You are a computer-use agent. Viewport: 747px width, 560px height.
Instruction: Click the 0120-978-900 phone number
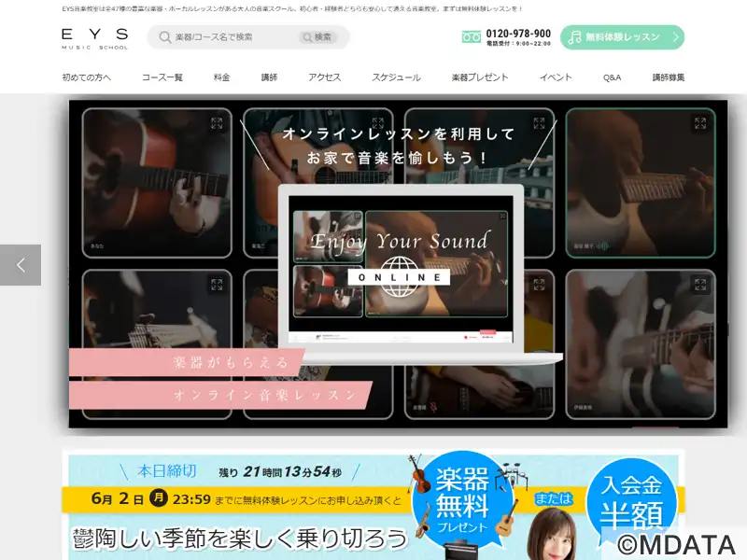click(518, 34)
